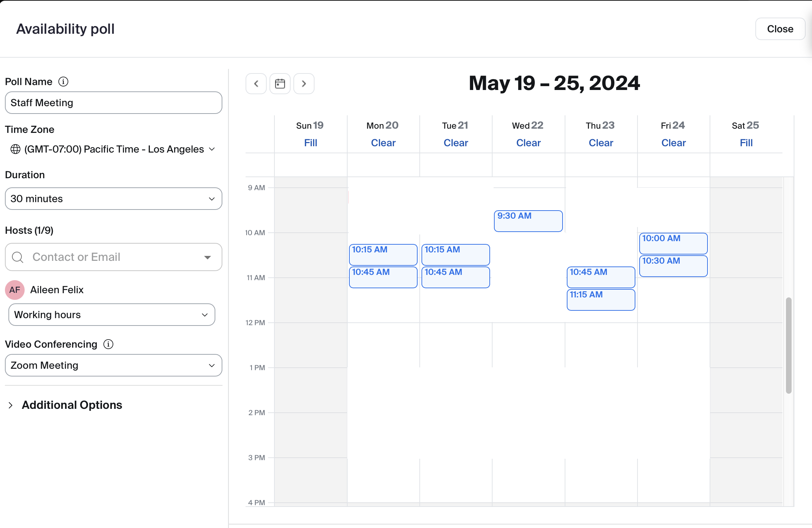This screenshot has height=528, width=812.
Task: Click the Video Conferencing info icon
Action: 108,344
